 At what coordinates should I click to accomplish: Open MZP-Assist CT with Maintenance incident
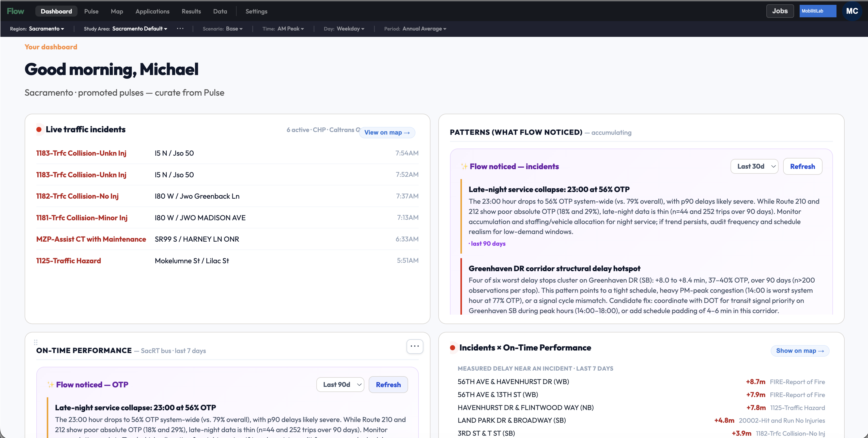(227, 239)
